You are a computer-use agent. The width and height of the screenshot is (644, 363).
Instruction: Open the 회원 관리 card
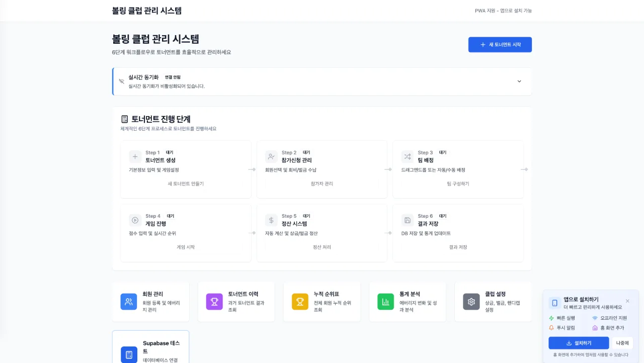click(151, 302)
